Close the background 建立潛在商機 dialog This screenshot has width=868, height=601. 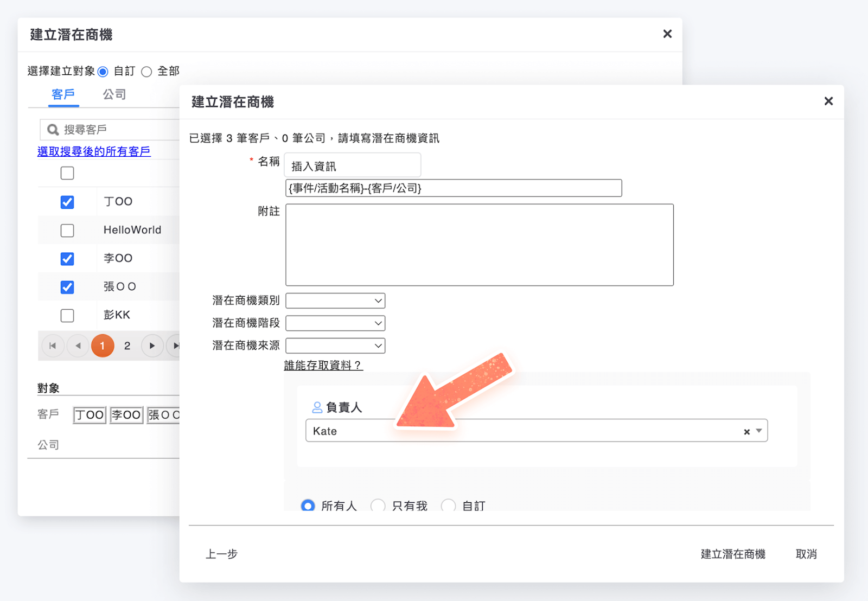pyautogui.click(x=667, y=34)
